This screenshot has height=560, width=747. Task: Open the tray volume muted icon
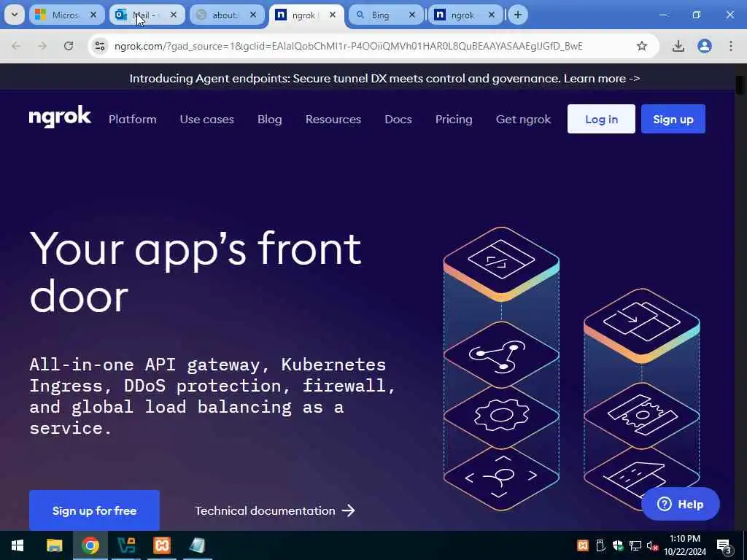pos(652,545)
